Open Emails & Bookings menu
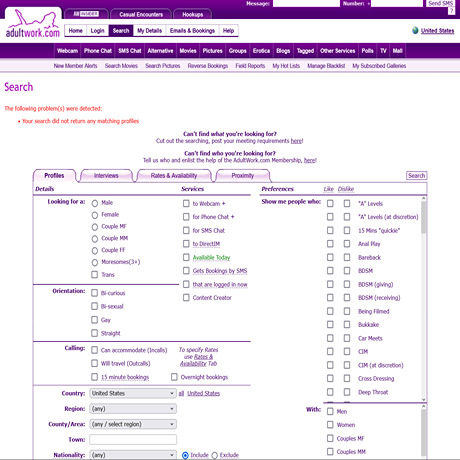The image size is (460, 460). (192, 31)
